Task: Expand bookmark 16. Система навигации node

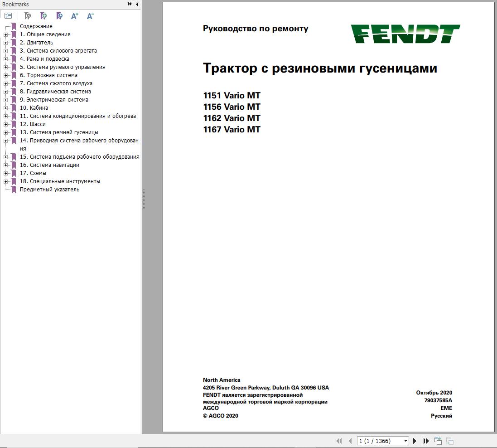Action: (x=5, y=165)
